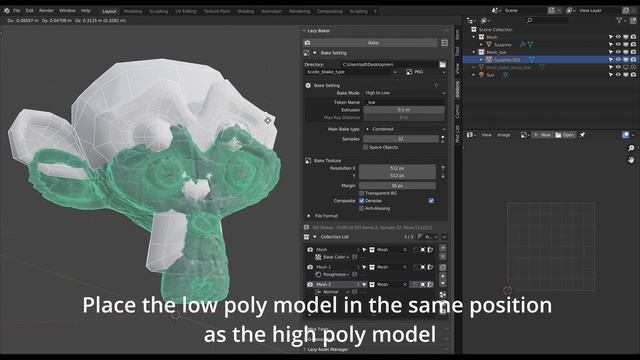
Task: Open the Render menu
Action: 47,11
